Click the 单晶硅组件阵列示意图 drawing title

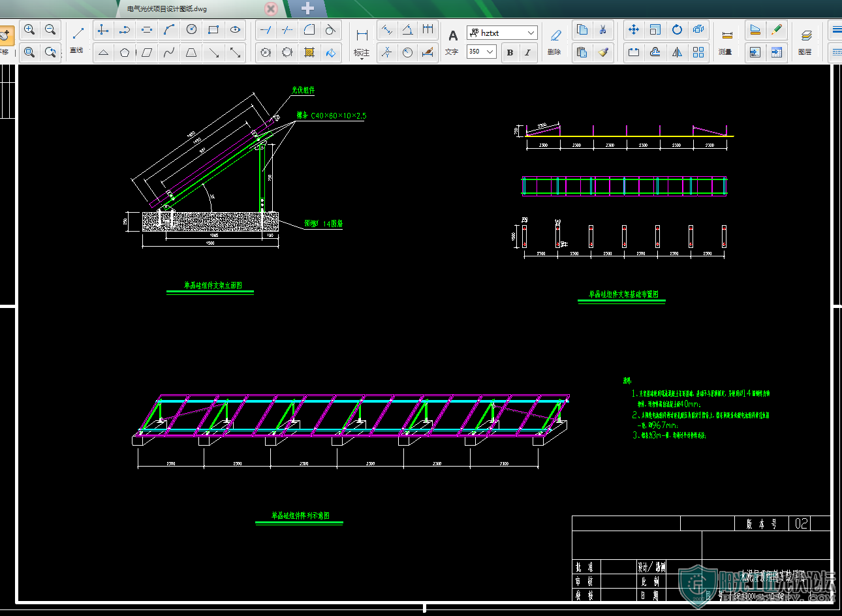(x=301, y=516)
